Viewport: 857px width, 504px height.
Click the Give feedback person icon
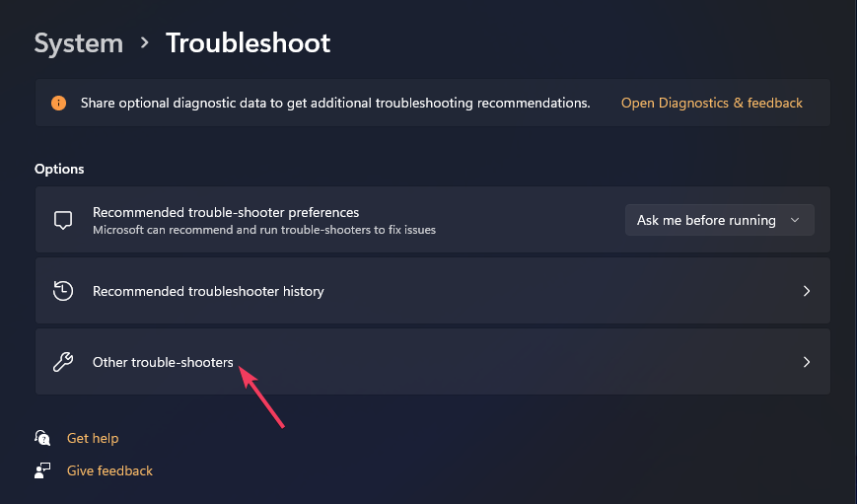tap(42, 470)
